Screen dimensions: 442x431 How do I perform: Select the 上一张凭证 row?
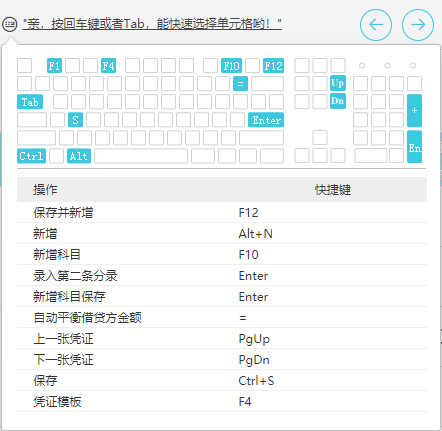(x=222, y=338)
